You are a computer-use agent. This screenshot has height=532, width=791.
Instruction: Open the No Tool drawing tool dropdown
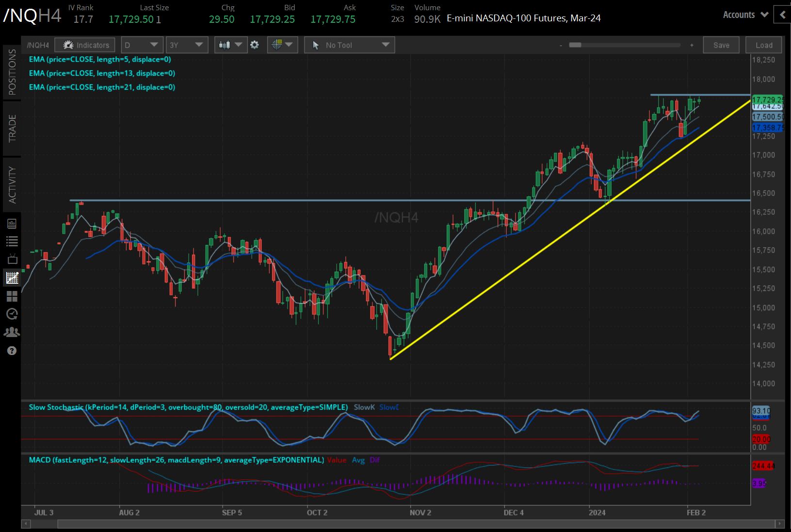(x=349, y=45)
